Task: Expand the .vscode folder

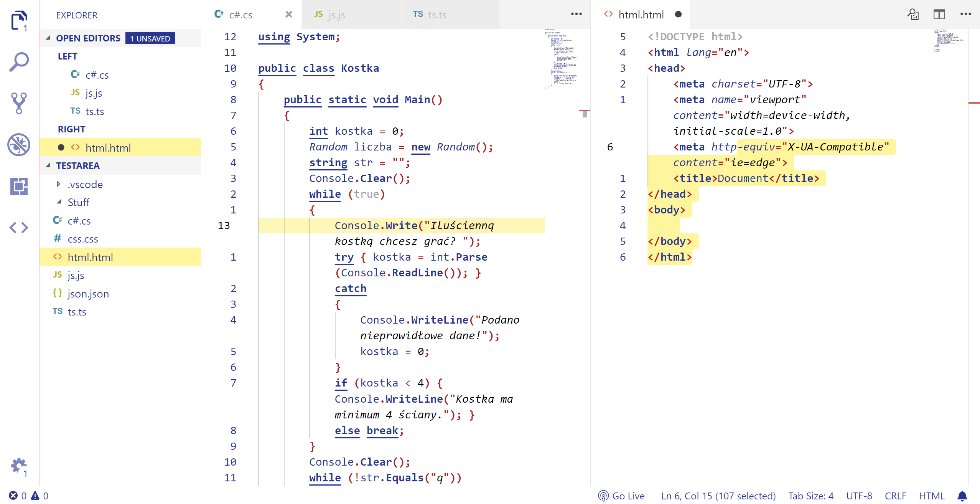Action: [58, 184]
